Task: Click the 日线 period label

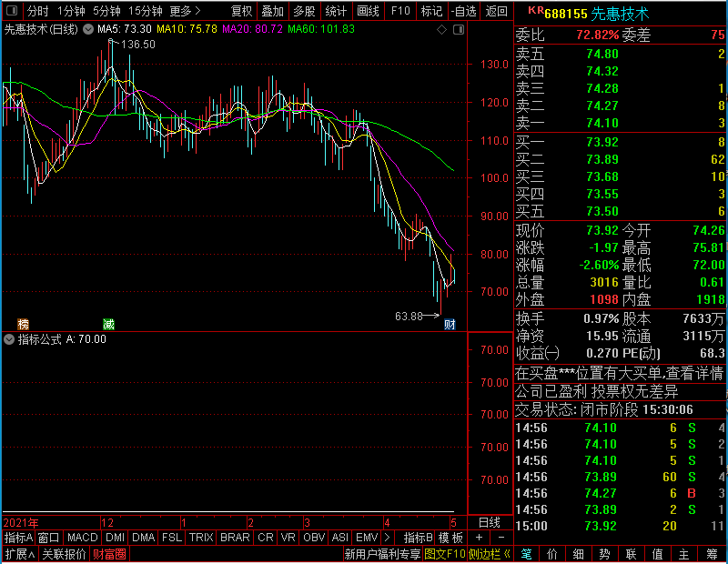Action: pyautogui.click(x=490, y=523)
